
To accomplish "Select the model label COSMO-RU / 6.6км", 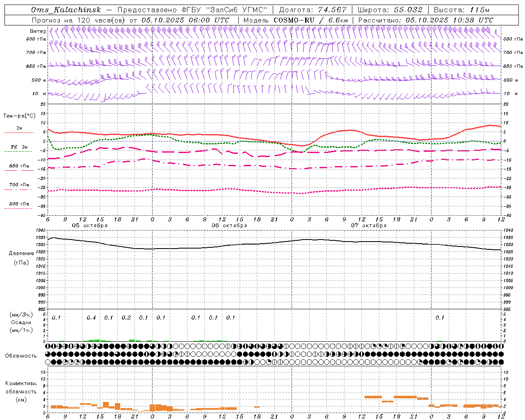I will tap(311, 20).
